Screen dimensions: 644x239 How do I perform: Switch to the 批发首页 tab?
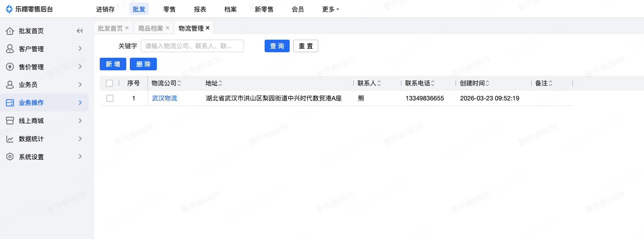[x=110, y=28]
